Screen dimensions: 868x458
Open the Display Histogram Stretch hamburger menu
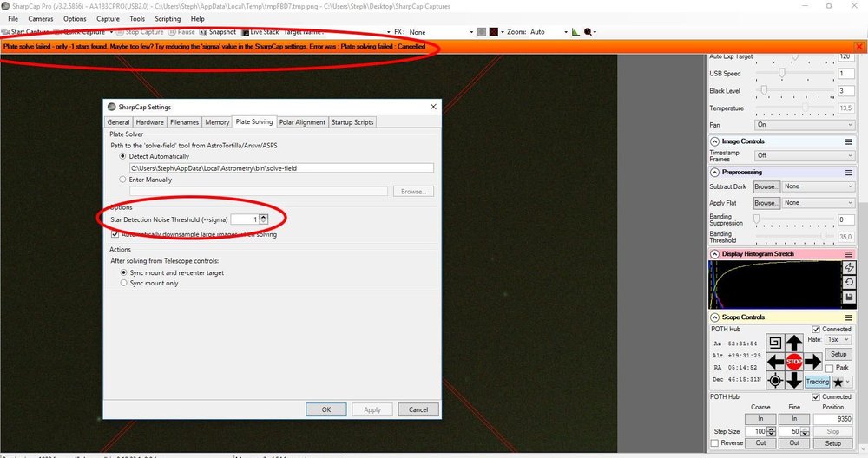(849, 254)
